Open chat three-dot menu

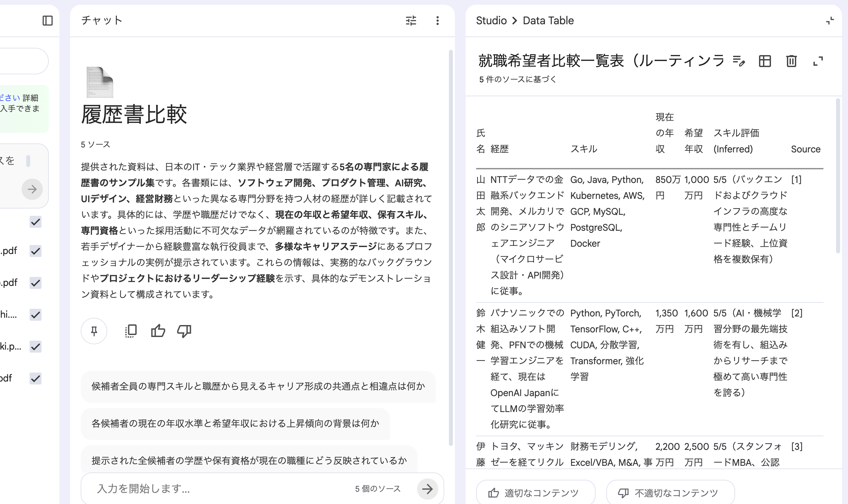(437, 21)
